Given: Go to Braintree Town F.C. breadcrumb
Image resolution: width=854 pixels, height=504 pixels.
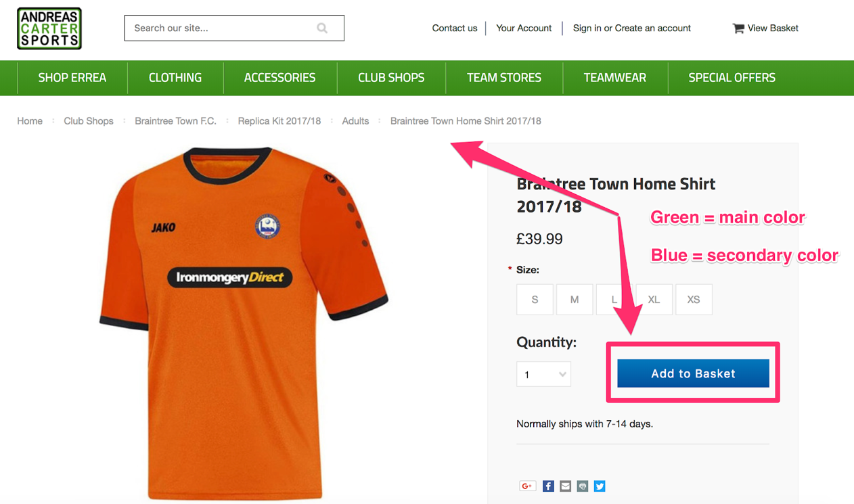Looking at the screenshot, I should (175, 121).
